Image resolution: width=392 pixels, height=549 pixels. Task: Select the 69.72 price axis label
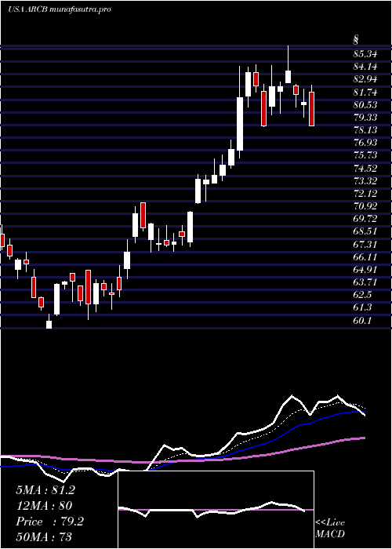pyautogui.click(x=365, y=219)
